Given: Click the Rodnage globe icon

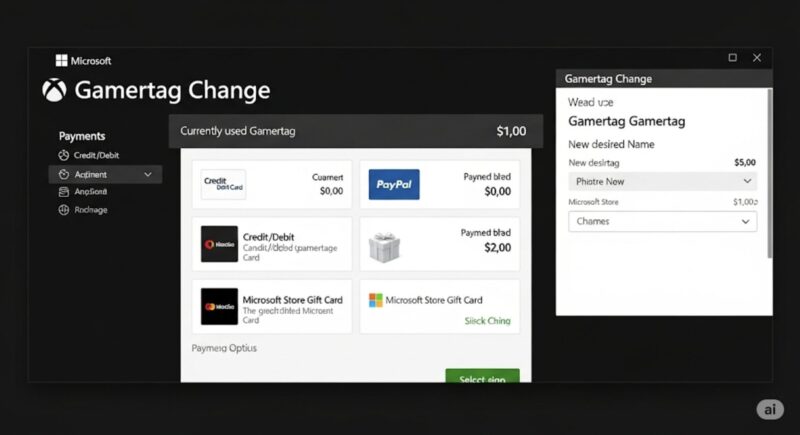Looking at the screenshot, I should pyautogui.click(x=63, y=210).
